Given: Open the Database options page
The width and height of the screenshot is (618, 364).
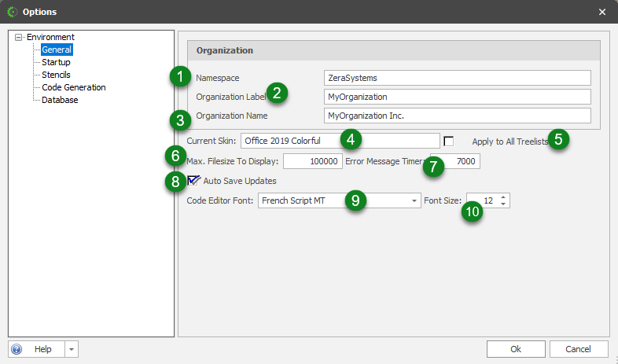Looking at the screenshot, I should tap(60, 100).
